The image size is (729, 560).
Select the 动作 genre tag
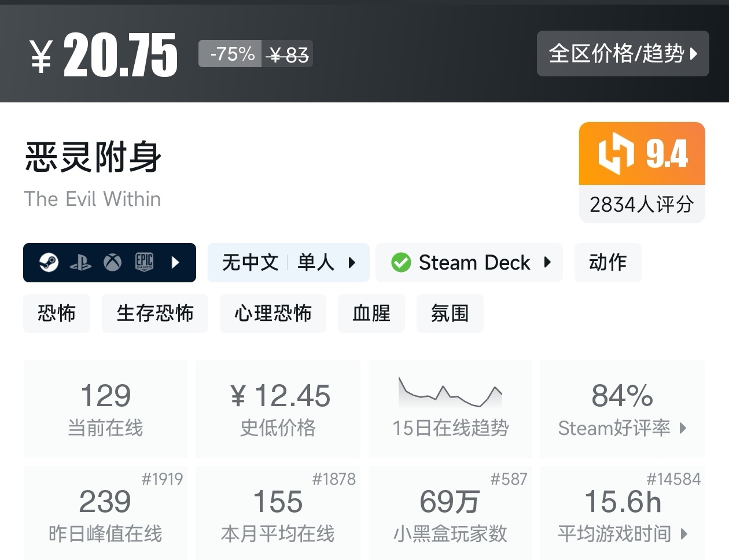(x=607, y=263)
